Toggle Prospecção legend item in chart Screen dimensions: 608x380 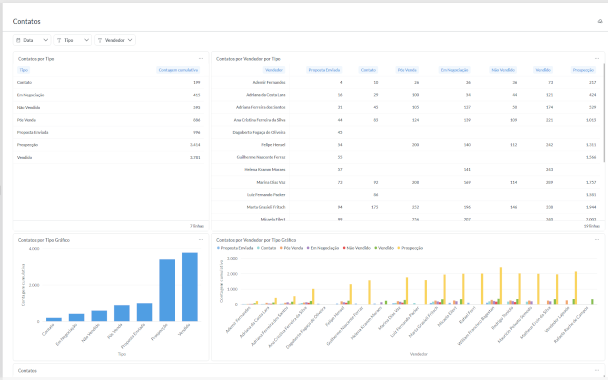tap(410, 248)
